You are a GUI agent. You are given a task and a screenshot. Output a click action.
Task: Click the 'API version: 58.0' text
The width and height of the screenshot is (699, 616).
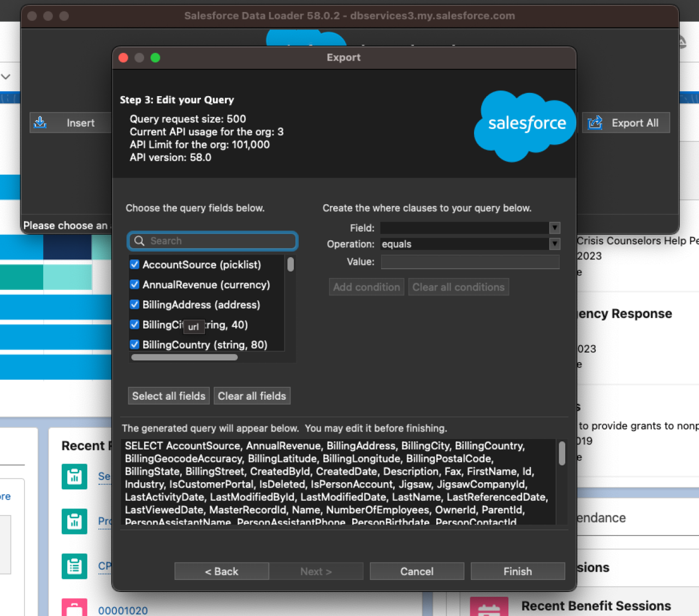(170, 158)
